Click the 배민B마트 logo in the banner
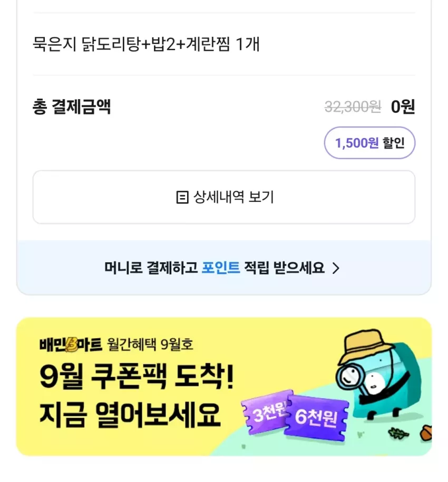The width and height of the screenshot is (448, 482). [71, 345]
